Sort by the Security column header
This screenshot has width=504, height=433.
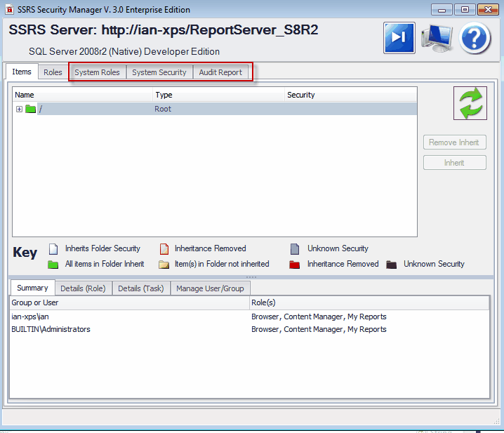[x=350, y=95]
